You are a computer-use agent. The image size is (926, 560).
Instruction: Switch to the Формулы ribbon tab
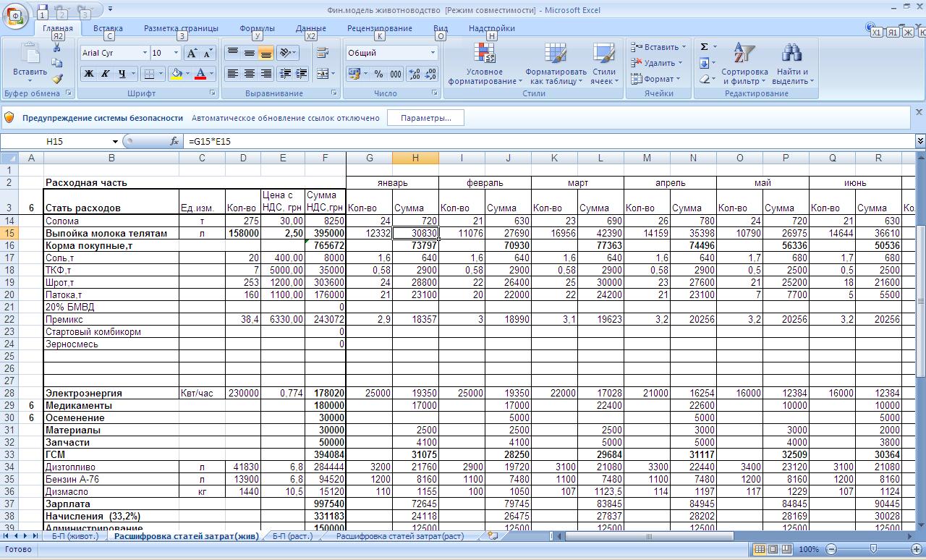click(x=257, y=28)
